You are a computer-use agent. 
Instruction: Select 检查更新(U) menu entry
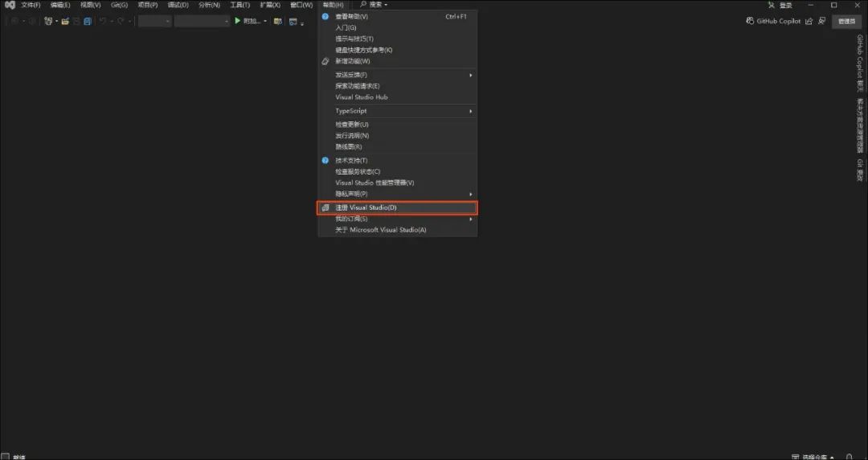click(398, 125)
